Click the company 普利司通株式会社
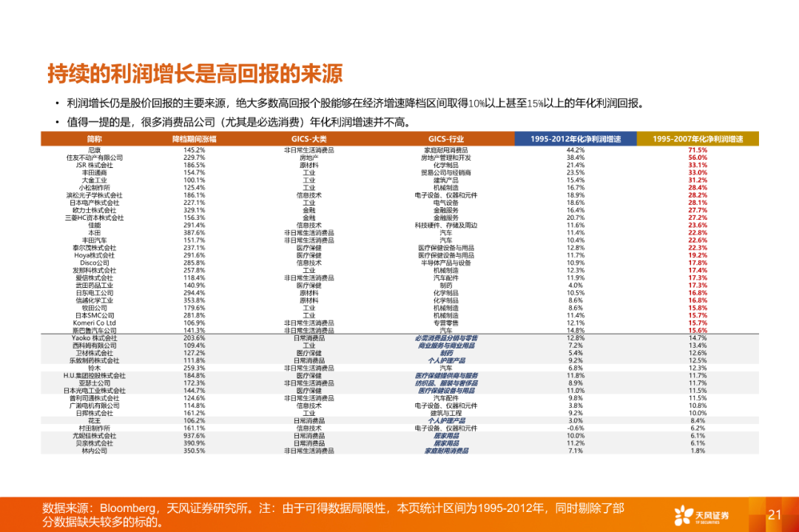 click(94, 398)
